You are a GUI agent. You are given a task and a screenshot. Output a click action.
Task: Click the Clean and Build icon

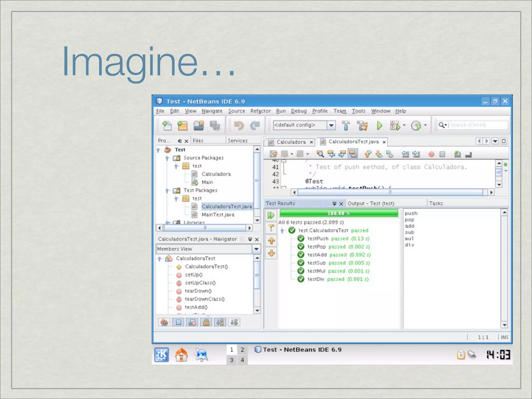point(362,125)
